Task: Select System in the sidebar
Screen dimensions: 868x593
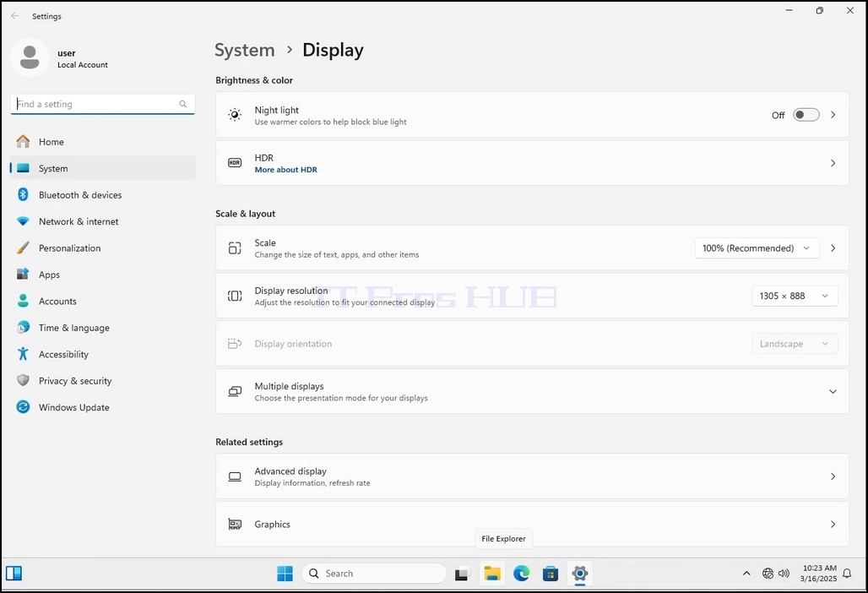Action: (103, 168)
